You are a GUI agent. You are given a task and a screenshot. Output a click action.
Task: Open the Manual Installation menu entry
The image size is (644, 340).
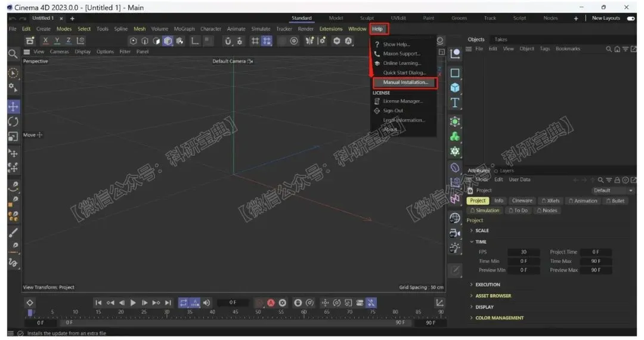pos(405,82)
